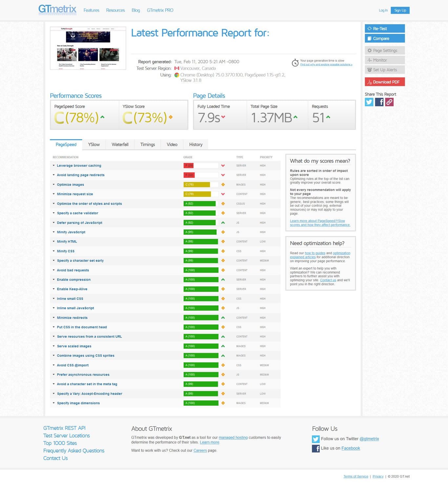Viewport: 448px width, 483px height.
Task: Switch to the PageSpeed tab
Action: (x=66, y=145)
